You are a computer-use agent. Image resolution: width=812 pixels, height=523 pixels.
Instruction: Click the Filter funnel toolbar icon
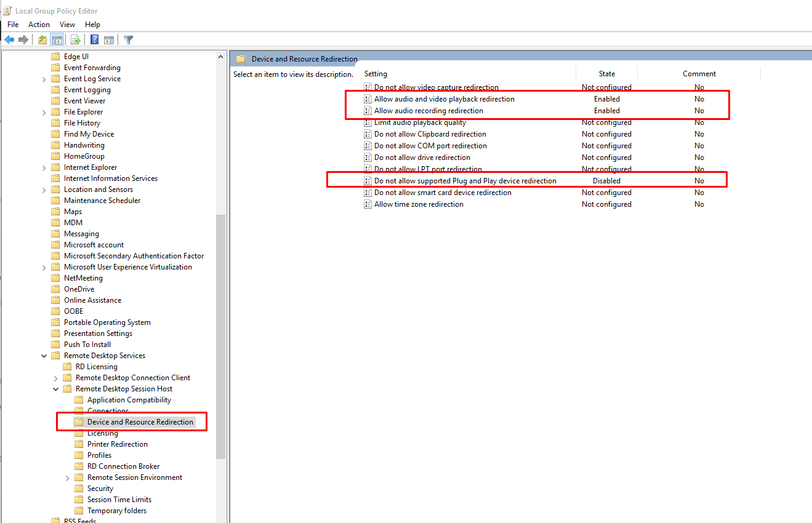pos(128,40)
